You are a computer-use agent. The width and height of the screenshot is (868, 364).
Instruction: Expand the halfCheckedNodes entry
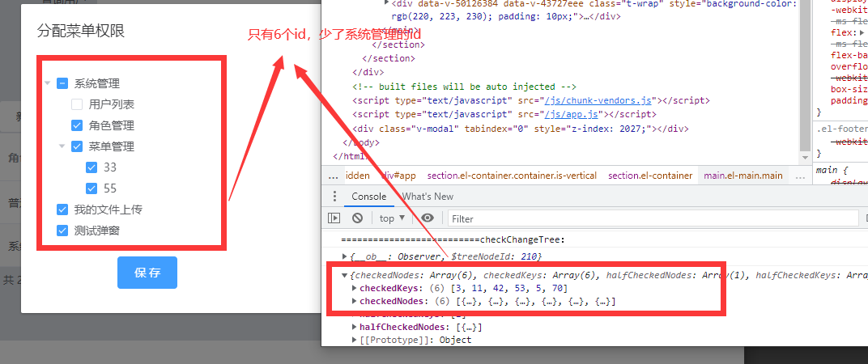(x=355, y=327)
